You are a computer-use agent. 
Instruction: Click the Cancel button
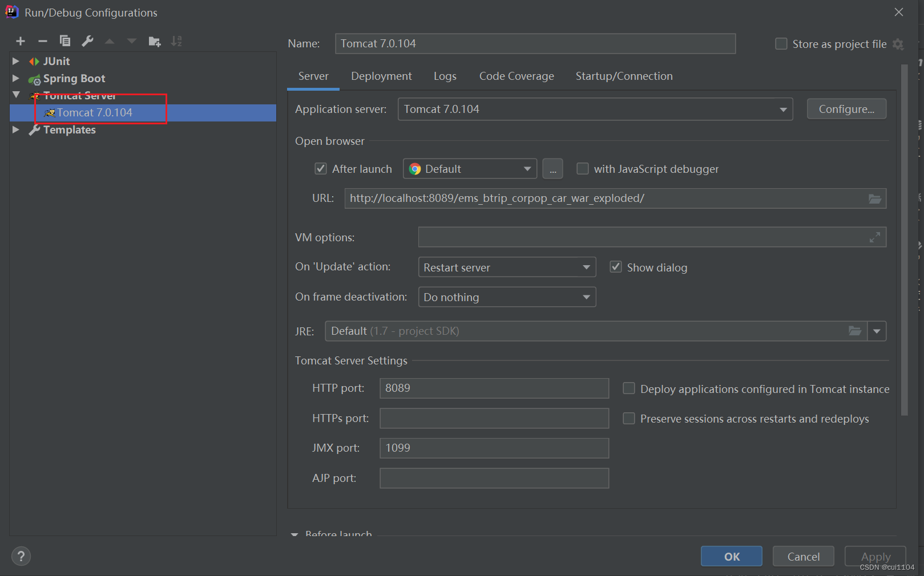pyautogui.click(x=803, y=556)
